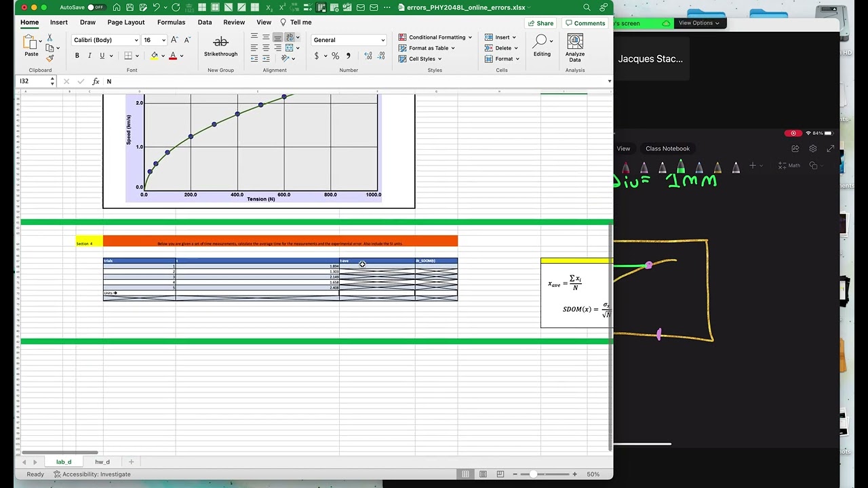
Task: Search the workbook with magnifier icon
Action: (x=587, y=7)
